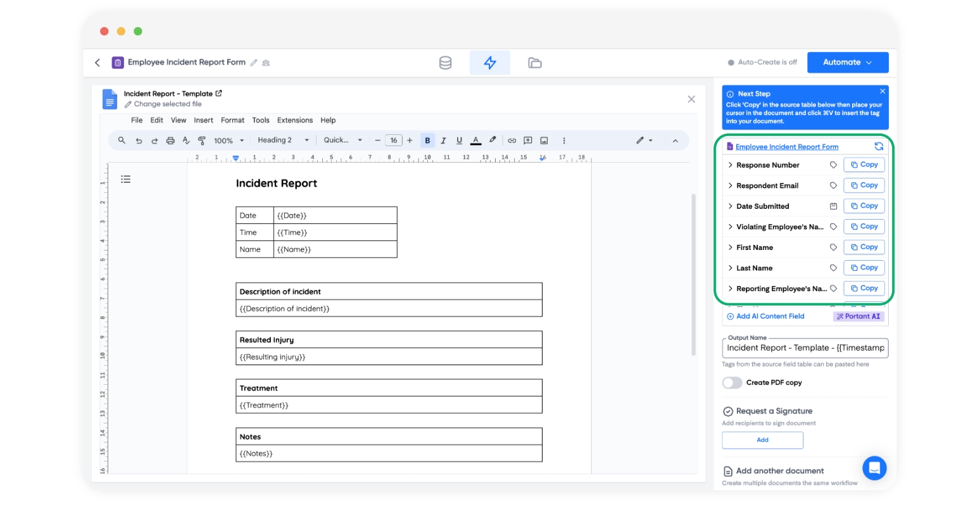
Task: Open the output folder icon
Action: point(535,63)
